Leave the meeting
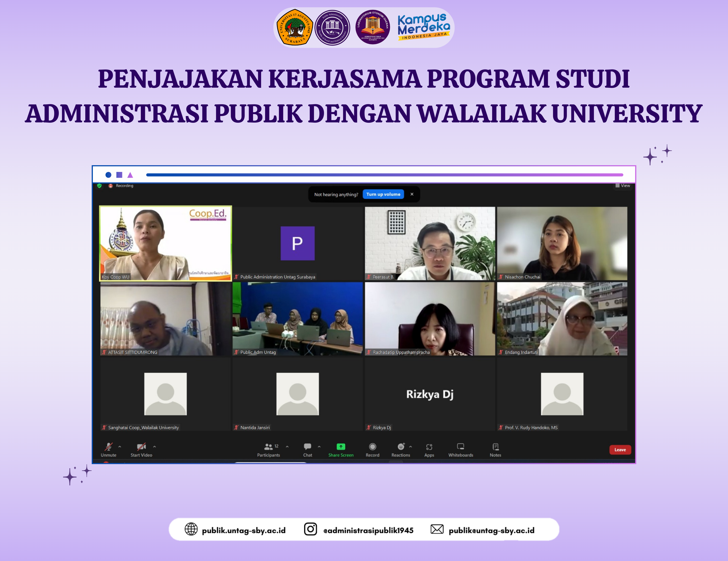 [x=620, y=450]
